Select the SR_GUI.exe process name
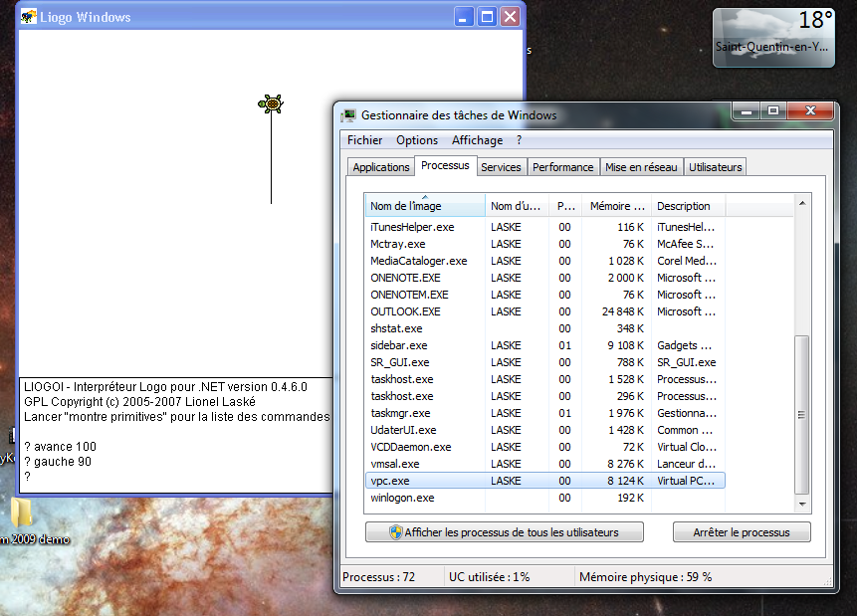This screenshot has width=857, height=616. click(399, 362)
